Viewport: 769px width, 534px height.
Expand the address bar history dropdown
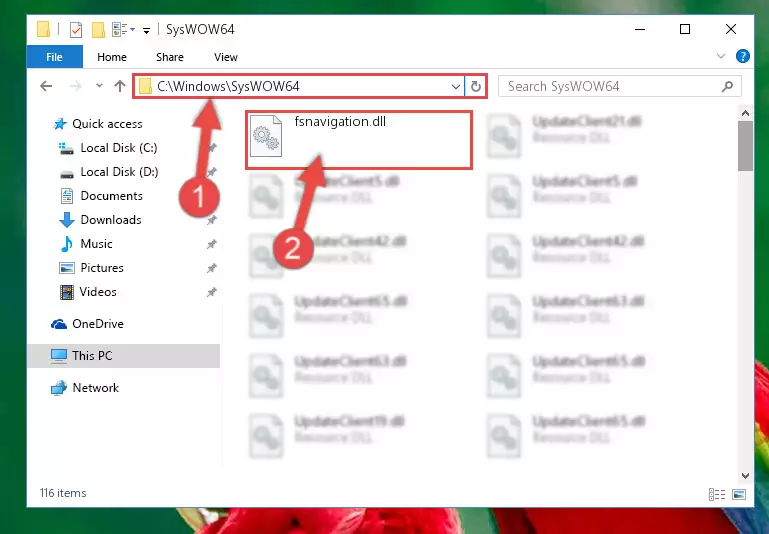pyautogui.click(x=456, y=87)
